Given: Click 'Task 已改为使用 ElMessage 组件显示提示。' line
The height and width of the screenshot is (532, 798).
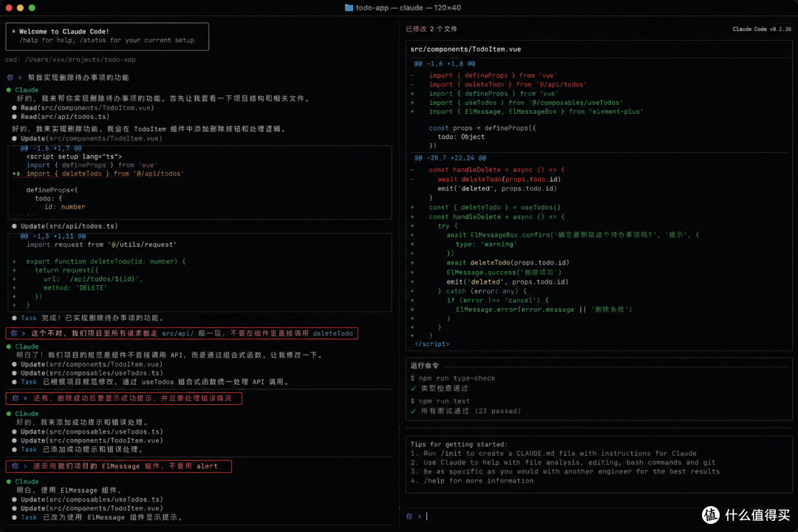Looking at the screenshot, I should [102, 517].
